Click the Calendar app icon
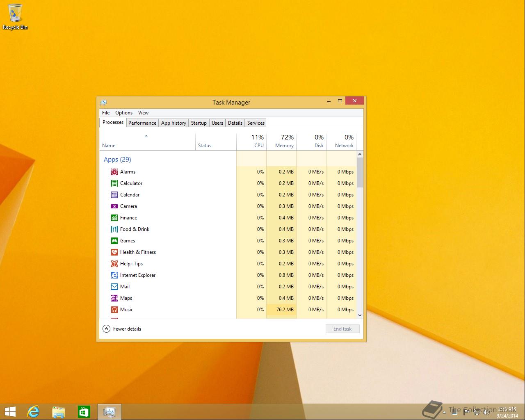Viewport: 525px width, 420px height. tap(114, 195)
